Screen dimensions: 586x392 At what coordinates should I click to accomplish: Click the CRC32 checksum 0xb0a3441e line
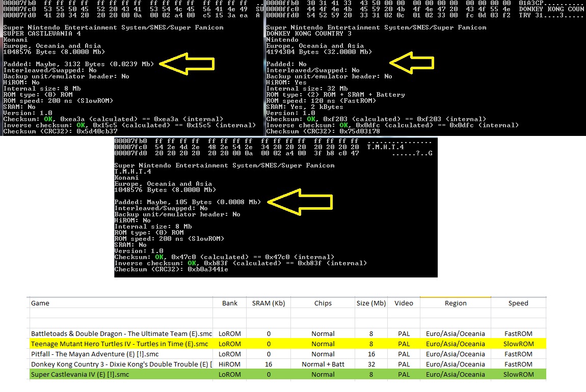[x=171, y=269]
